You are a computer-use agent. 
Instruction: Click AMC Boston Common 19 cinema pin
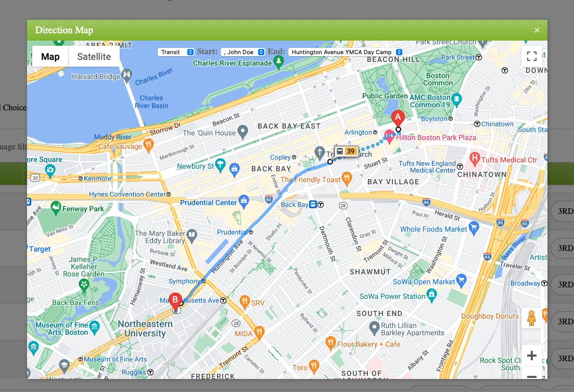click(x=456, y=99)
